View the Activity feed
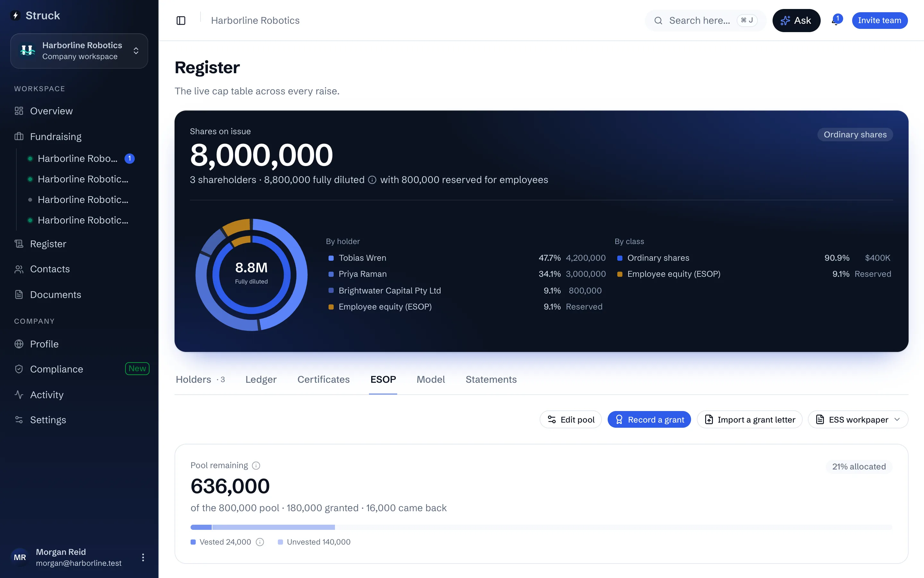Image resolution: width=924 pixels, height=578 pixels. (79, 395)
